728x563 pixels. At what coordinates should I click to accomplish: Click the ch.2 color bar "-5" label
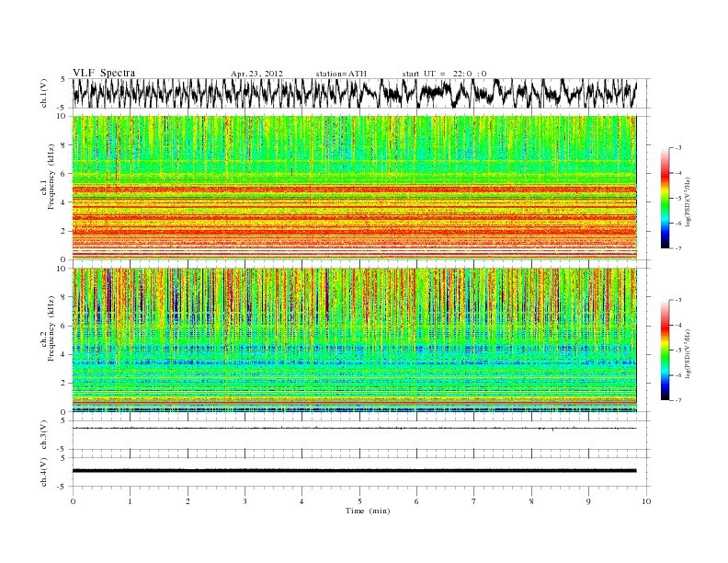[677, 350]
